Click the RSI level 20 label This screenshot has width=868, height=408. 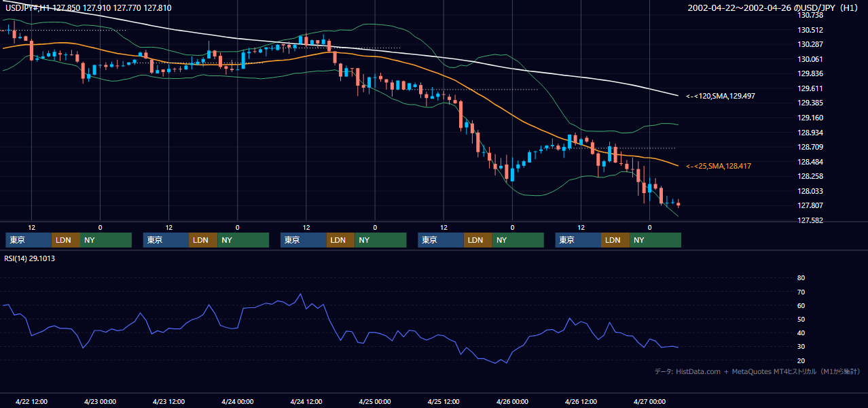[x=801, y=360]
